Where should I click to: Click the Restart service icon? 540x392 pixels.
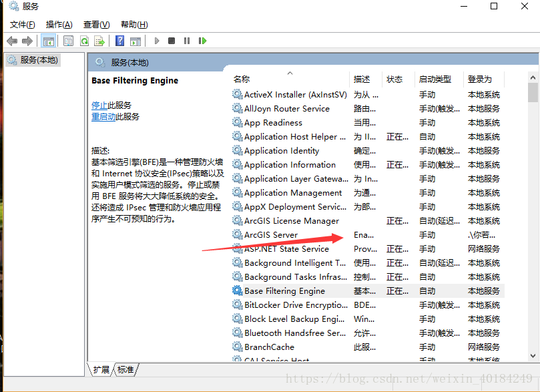(x=202, y=41)
